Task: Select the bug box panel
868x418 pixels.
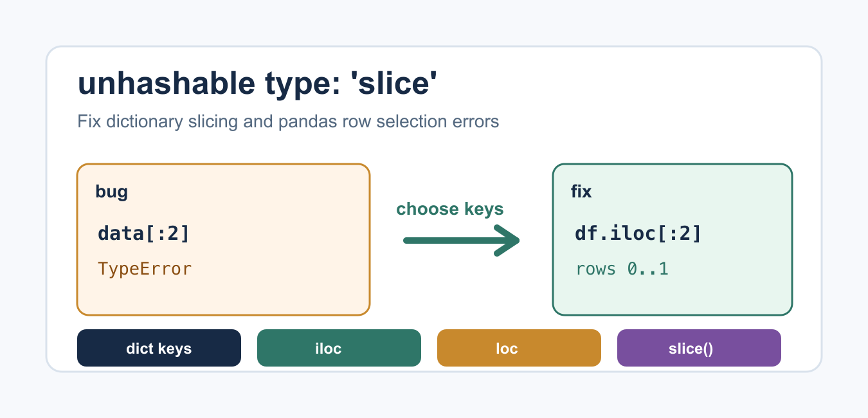Action: (x=223, y=239)
